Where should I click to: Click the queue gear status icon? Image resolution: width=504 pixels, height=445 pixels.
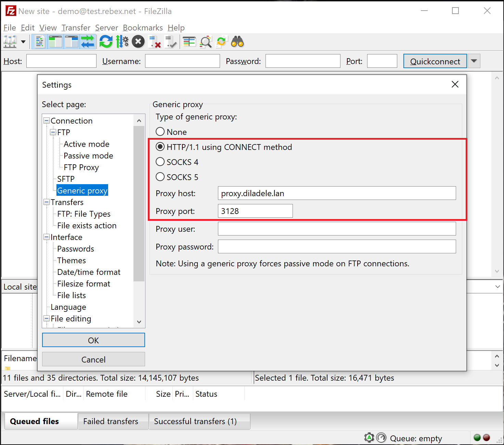point(369,437)
